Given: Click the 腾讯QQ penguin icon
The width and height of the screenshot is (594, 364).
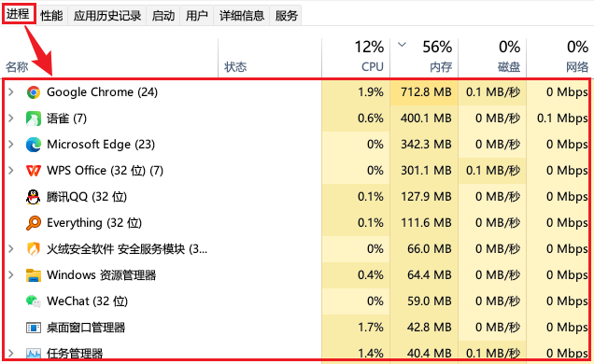Looking at the screenshot, I should pyautogui.click(x=34, y=197).
